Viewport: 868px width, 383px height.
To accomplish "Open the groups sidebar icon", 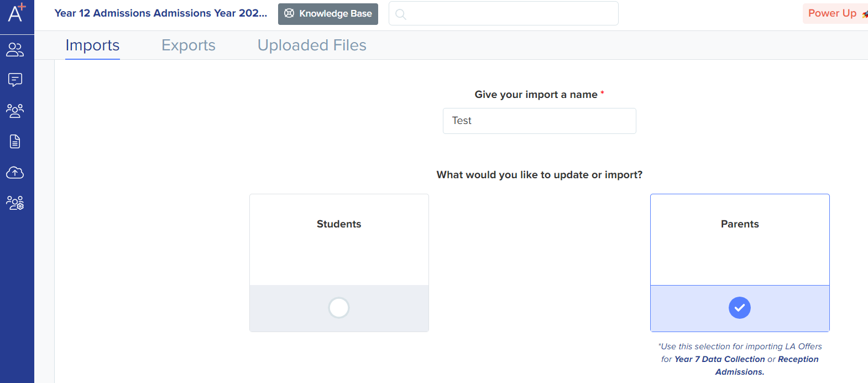I will click(15, 111).
